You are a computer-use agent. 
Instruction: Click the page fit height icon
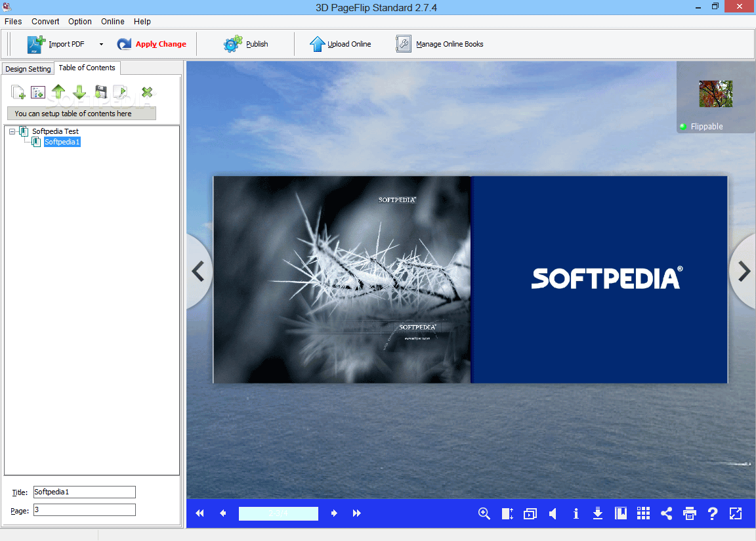click(507, 513)
